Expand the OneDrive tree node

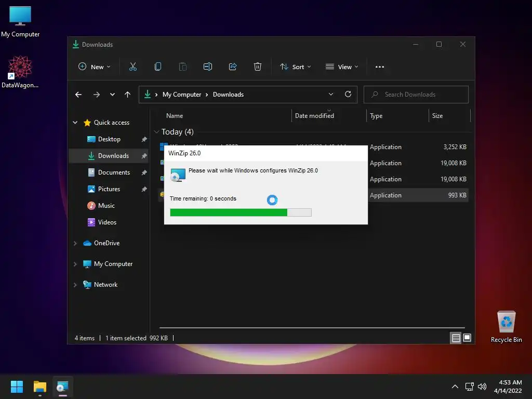click(x=75, y=243)
